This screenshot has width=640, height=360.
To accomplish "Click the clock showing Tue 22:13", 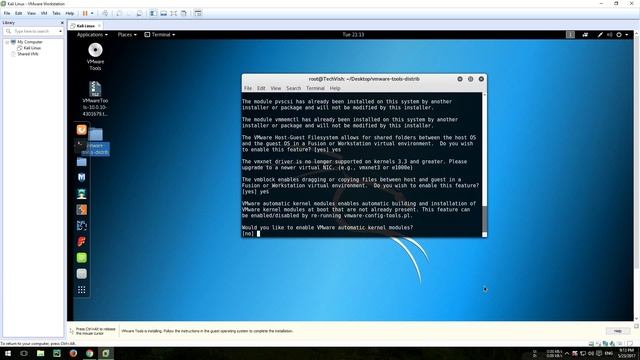I will tap(353, 35).
